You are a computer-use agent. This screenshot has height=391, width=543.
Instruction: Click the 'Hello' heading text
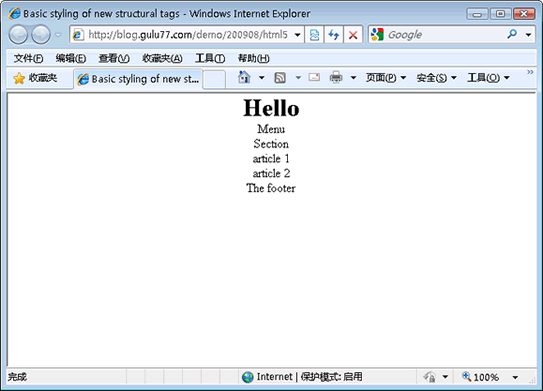(271, 108)
